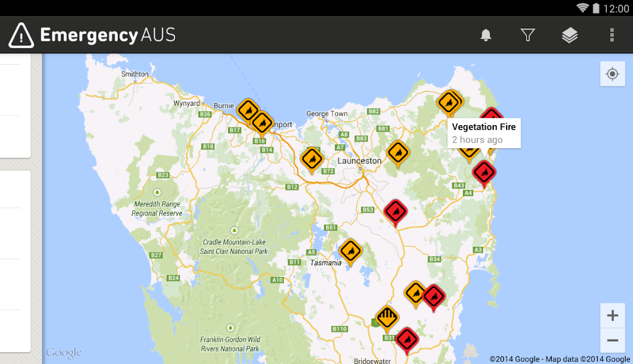Open the notifications bell
Viewport: 633px width, 364px height.
pyautogui.click(x=486, y=35)
